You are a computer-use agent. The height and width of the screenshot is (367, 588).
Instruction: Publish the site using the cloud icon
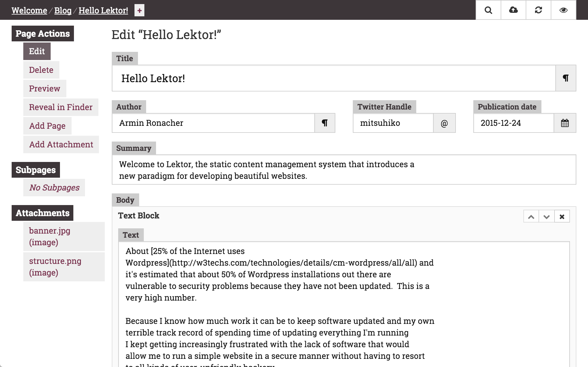coord(513,10)
